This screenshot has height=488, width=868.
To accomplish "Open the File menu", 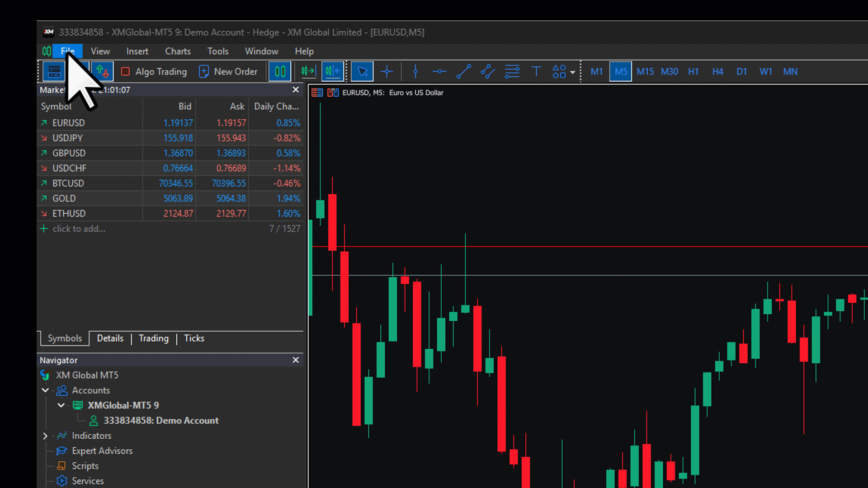I will (x=68, y=51).
